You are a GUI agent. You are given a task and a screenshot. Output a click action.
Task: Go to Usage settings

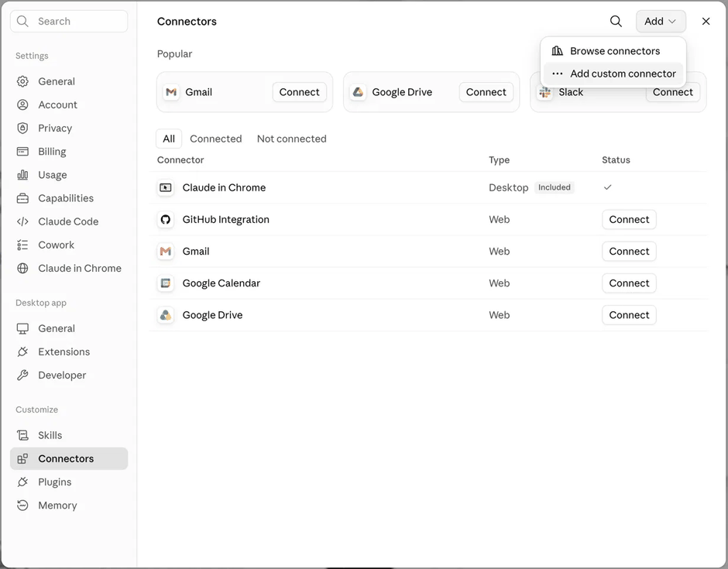pos(69,175)
